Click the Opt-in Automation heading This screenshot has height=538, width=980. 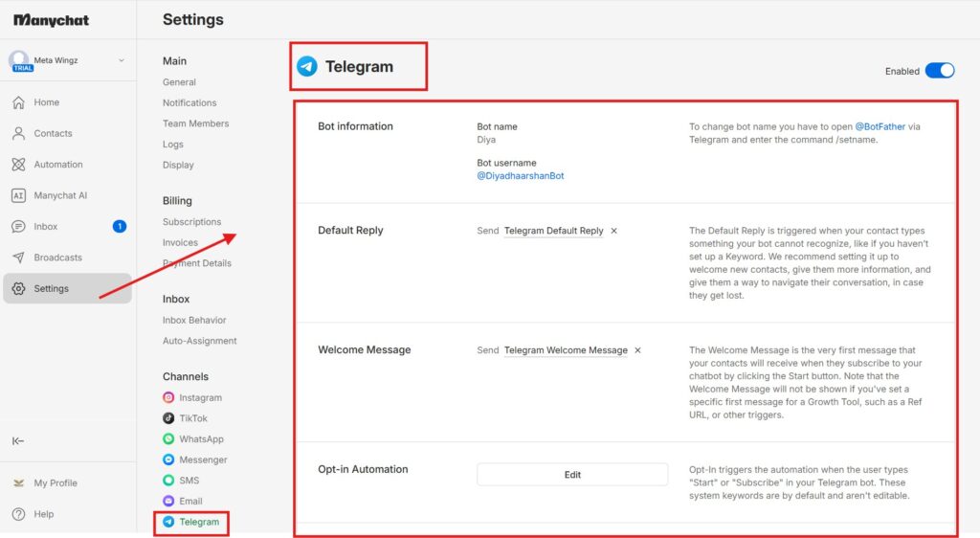point(363,469)
